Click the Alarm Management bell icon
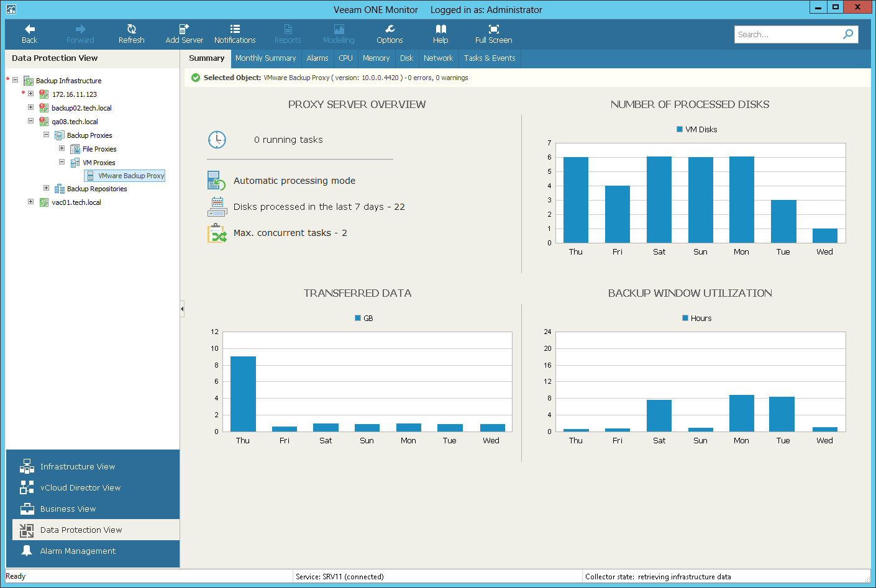This screenshot has width=876, height=588. (27, 551)
